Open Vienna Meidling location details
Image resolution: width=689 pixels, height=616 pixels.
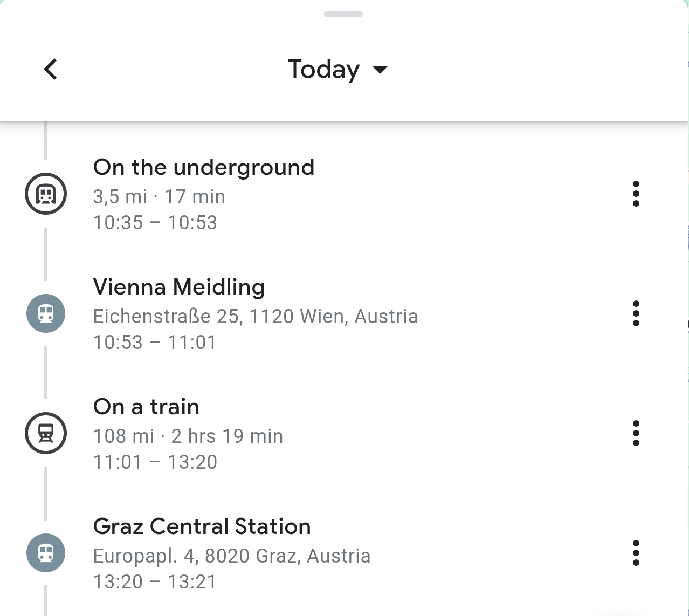coord(179,287)
